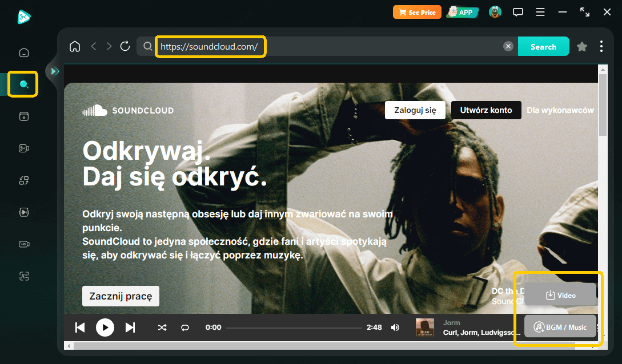This screenshot has width=622, height=364.
Task: Open the converter sidebar icon
Action: click(24, 180)
